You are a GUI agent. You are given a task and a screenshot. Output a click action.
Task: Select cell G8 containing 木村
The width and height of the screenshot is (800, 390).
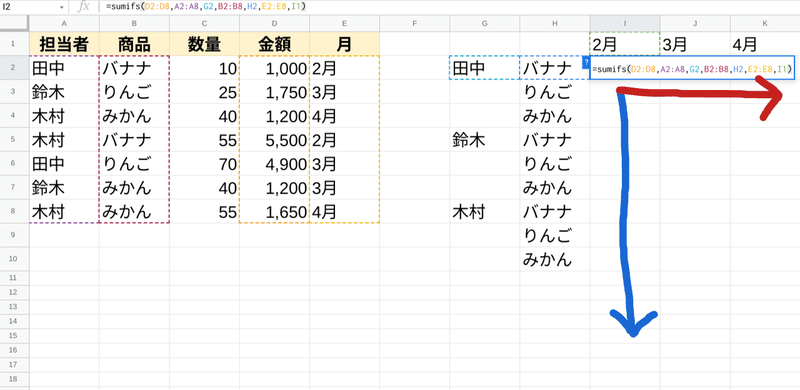485,211
